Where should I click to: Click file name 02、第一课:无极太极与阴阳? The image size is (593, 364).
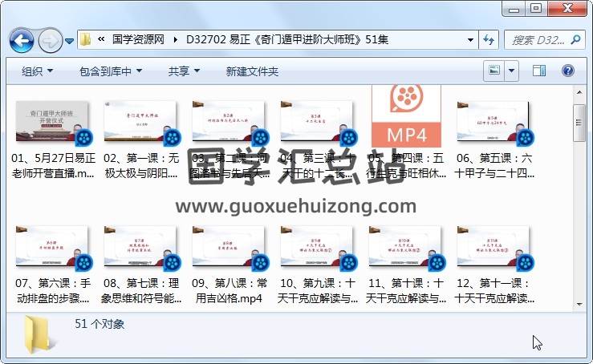tap(141, 165)
